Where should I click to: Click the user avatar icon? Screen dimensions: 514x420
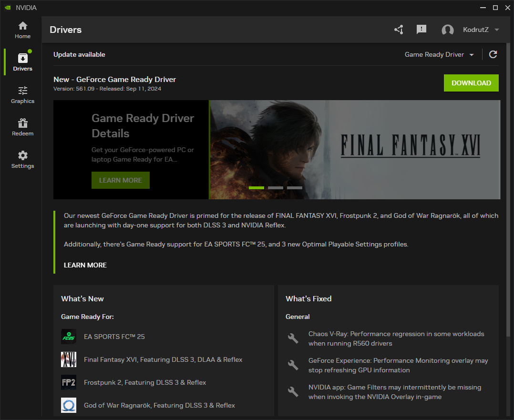pyautogui.click(x=447, y=30)
